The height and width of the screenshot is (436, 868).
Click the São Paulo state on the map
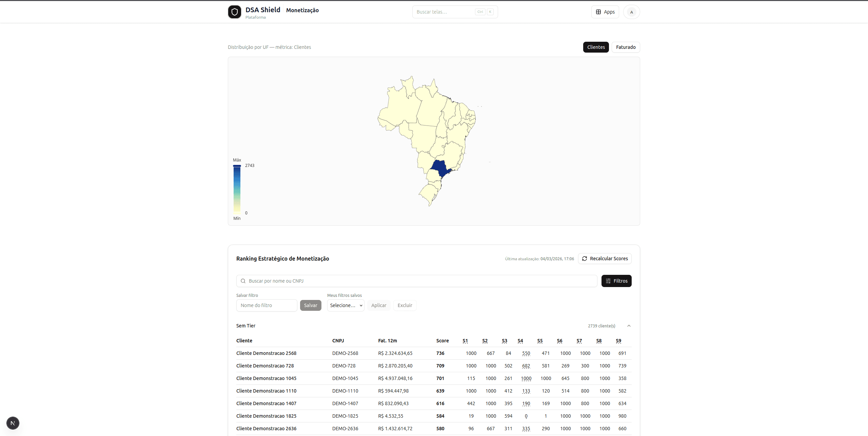440,168
